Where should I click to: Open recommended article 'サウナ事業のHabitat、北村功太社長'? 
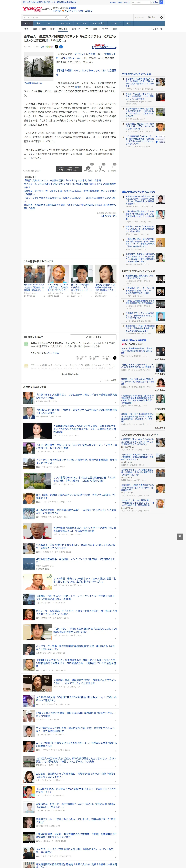84,479
